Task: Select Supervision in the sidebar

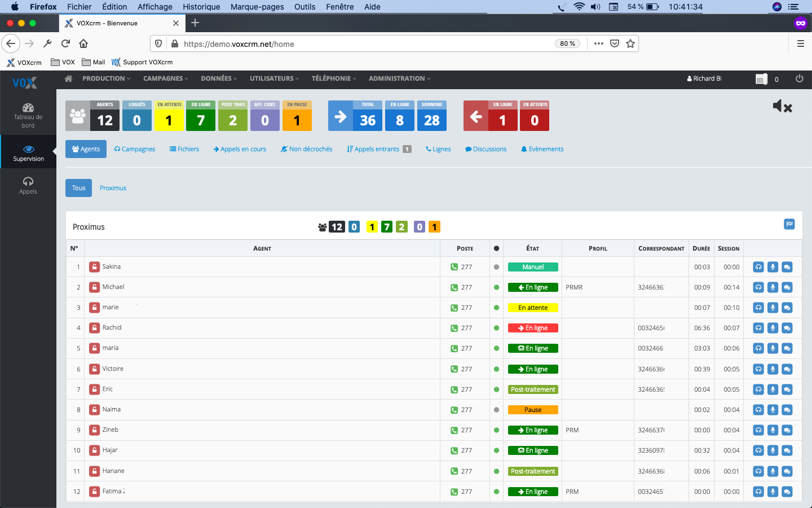Action: click(x=28, y=152)
